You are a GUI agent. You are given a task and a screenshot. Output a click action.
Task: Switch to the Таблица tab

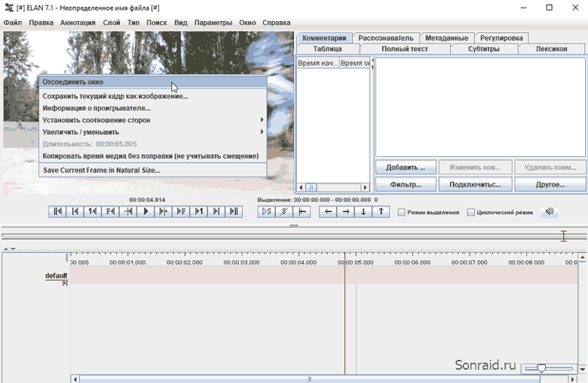click(x=327, y=49)
